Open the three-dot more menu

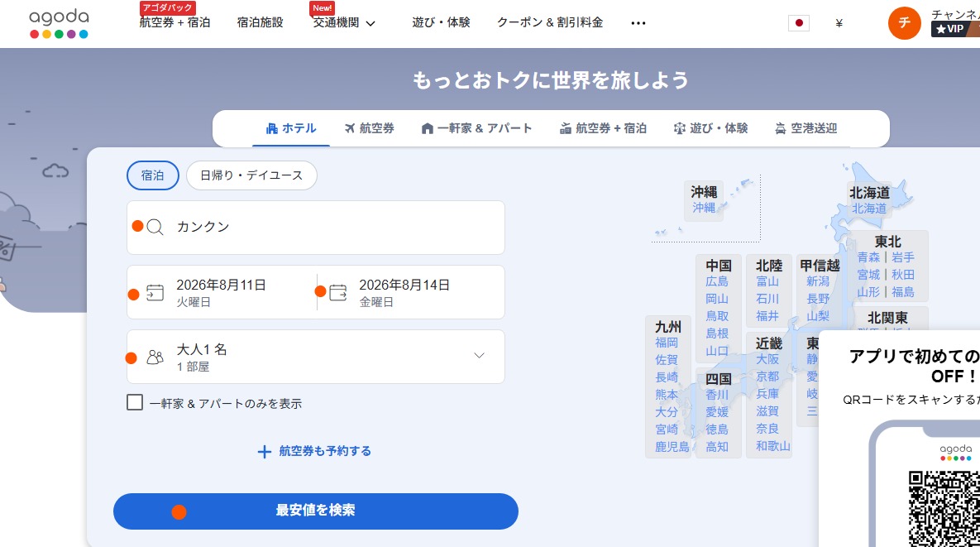pyautogui.click(x=638, y=23)
